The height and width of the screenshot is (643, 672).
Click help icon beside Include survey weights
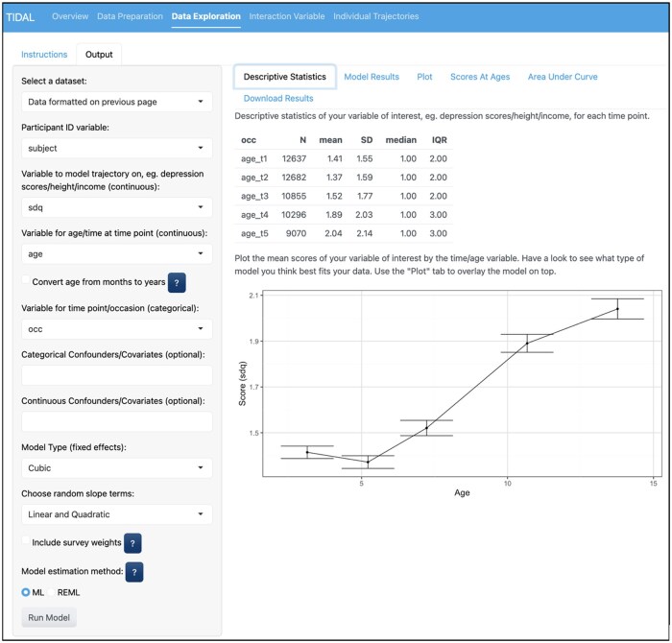[133, 543]
